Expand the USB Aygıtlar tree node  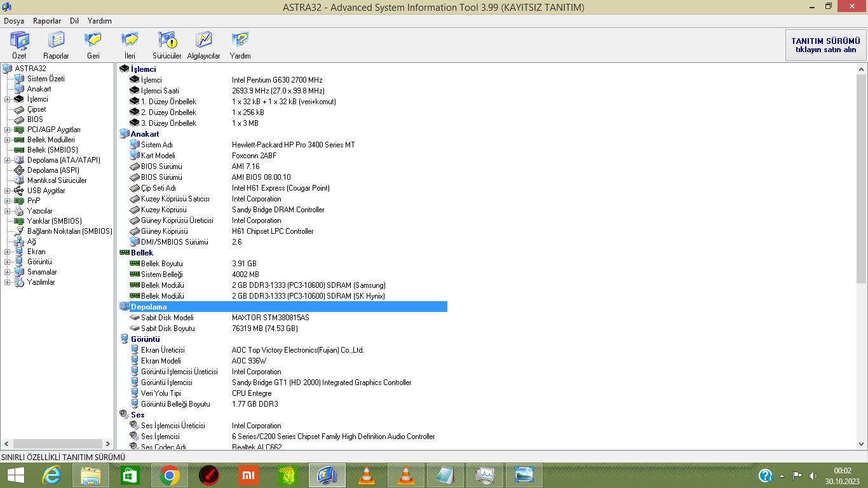pyautogui.click(x=7, y=191)
